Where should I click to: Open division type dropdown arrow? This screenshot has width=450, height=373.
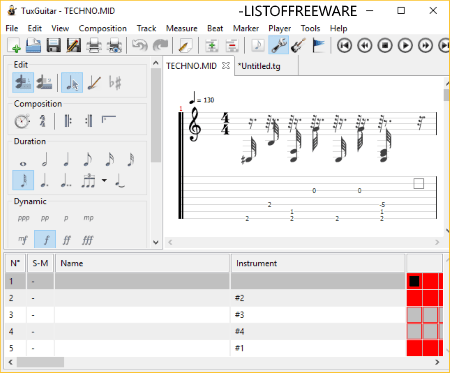[104, 180]
